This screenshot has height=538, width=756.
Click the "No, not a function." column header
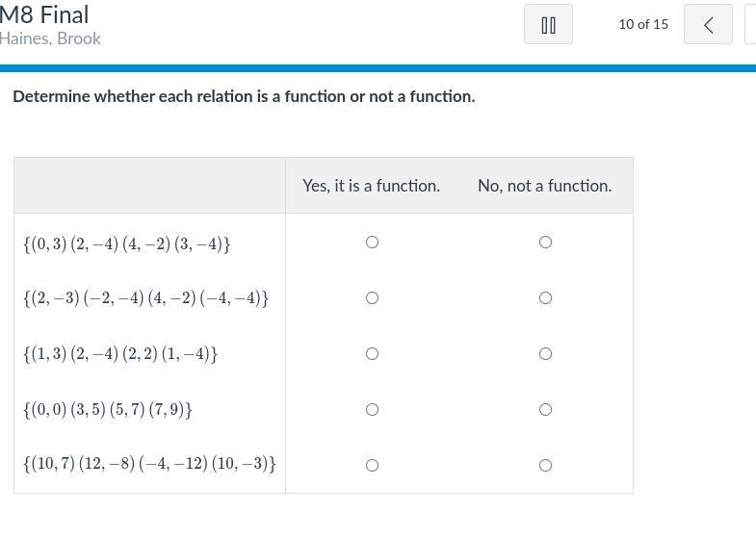(544, 186)
